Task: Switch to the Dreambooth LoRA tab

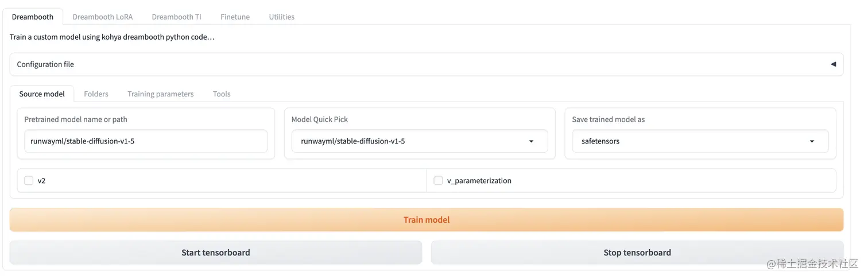Action: click(102, 17)
